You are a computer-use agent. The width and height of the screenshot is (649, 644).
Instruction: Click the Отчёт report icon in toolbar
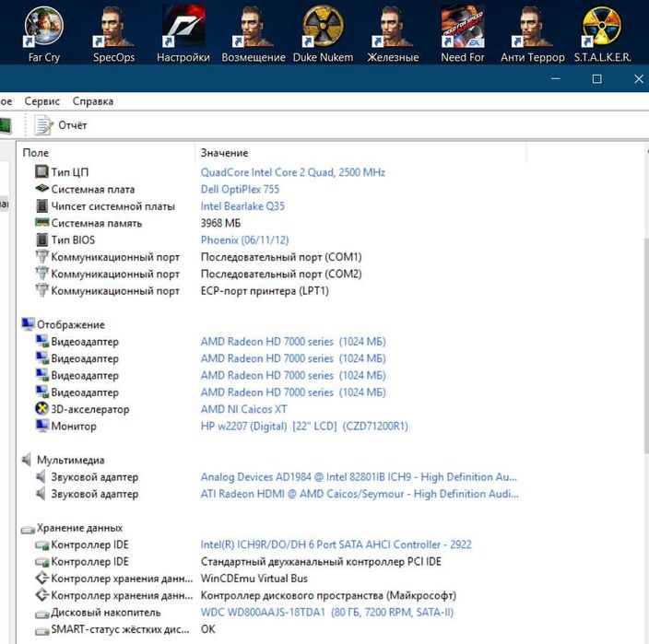coord(43,125)
